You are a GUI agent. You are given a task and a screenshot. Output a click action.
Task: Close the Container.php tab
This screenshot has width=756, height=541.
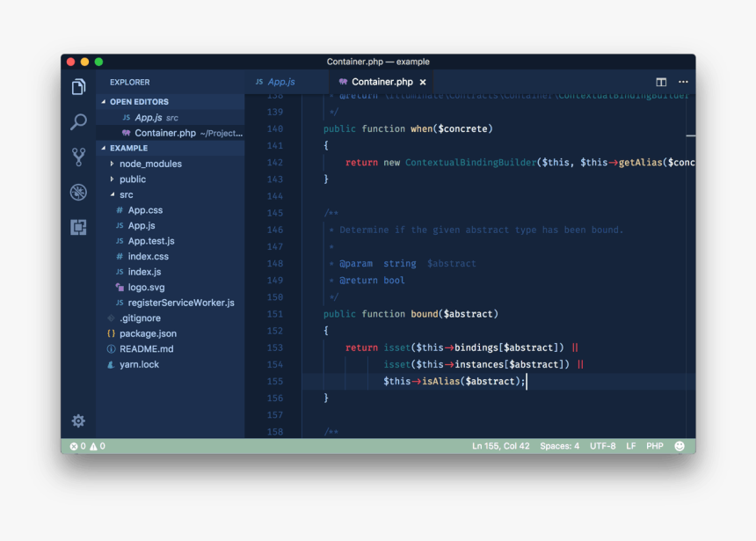[x=423, y=82]
